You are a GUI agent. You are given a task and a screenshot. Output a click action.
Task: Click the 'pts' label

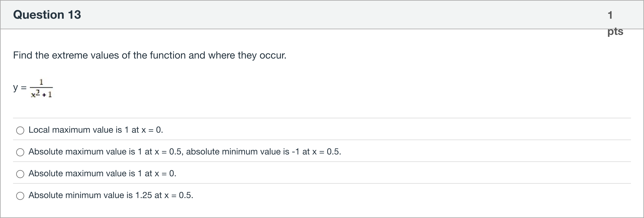coord(615,32)
